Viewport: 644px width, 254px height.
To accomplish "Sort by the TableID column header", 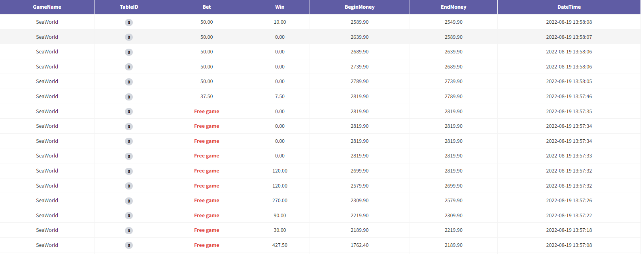I will (129, 7).
